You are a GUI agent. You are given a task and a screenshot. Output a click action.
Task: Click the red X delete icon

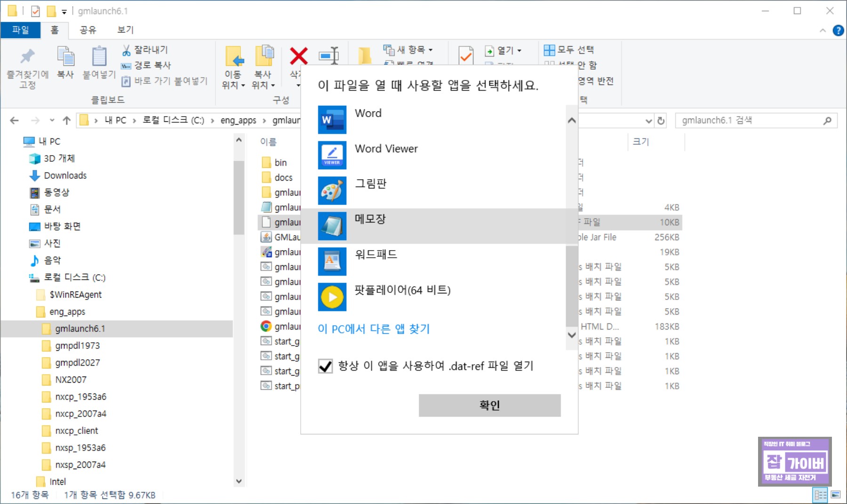click(x=298, y=56)
